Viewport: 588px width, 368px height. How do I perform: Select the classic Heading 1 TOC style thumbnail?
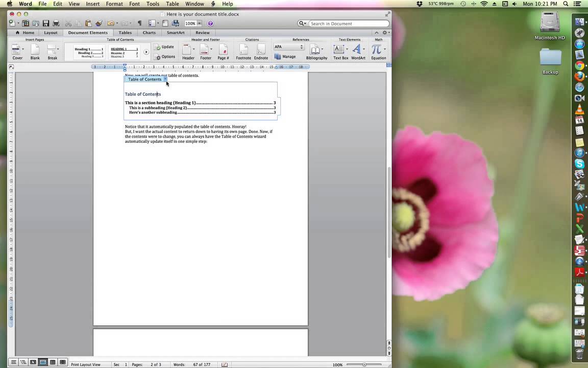pyautogui.click(x=88, y=52)
